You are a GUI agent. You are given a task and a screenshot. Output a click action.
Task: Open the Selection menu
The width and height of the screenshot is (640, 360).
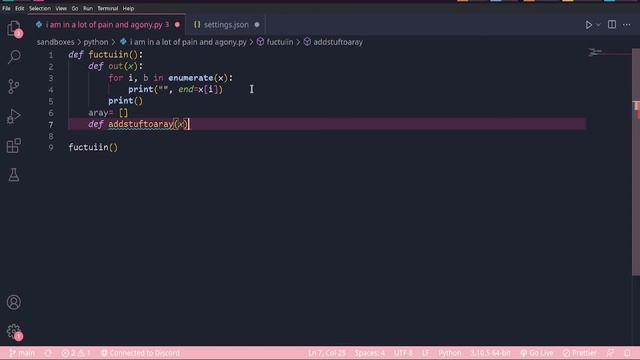coord(40,8)
